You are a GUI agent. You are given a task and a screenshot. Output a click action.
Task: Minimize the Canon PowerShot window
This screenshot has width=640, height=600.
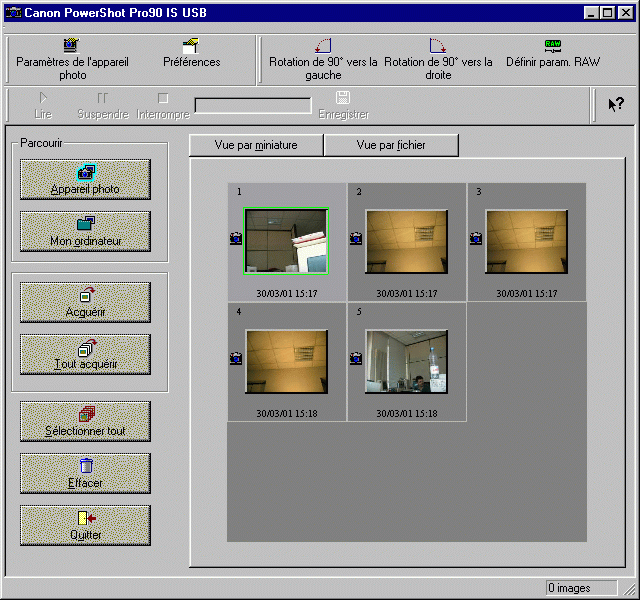[x=591, y=13]
